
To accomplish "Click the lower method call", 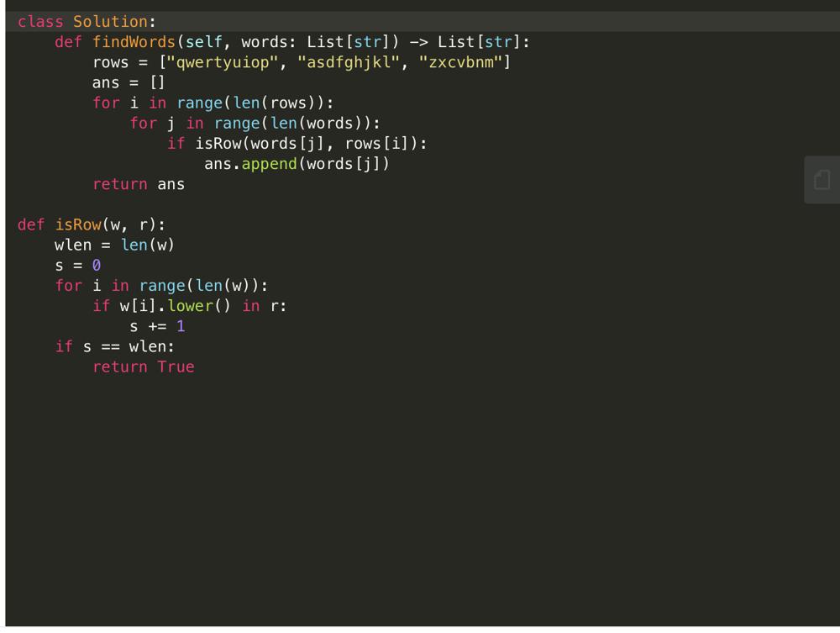I will (190, 306).
